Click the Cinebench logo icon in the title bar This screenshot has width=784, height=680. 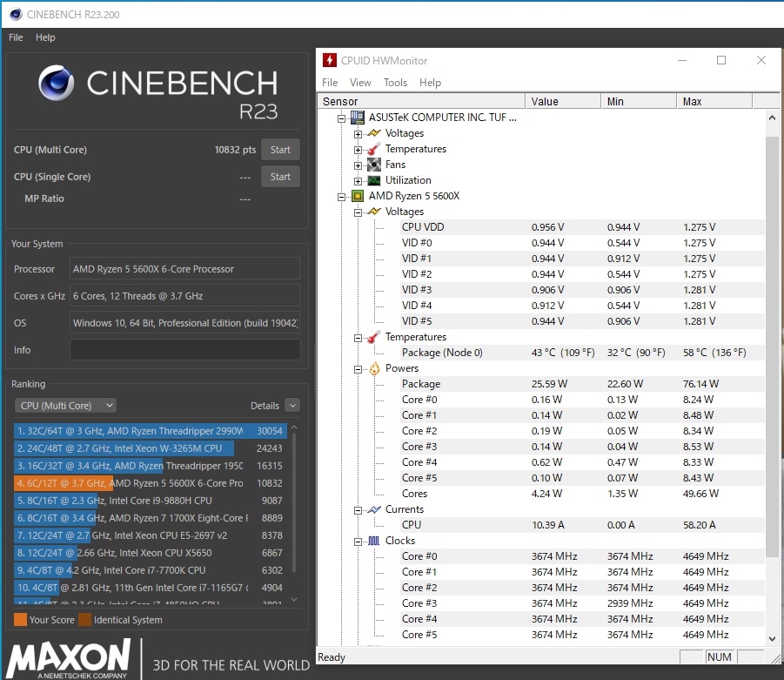click(16, 14)
